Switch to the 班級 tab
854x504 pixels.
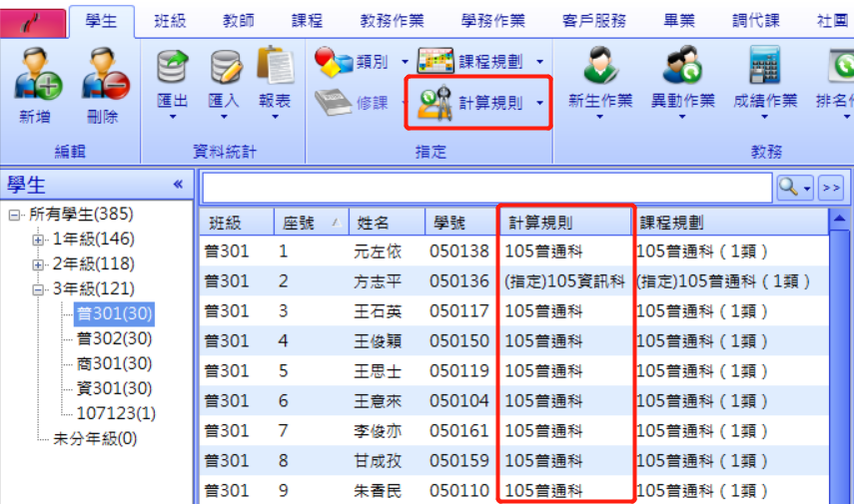(170, 21)
